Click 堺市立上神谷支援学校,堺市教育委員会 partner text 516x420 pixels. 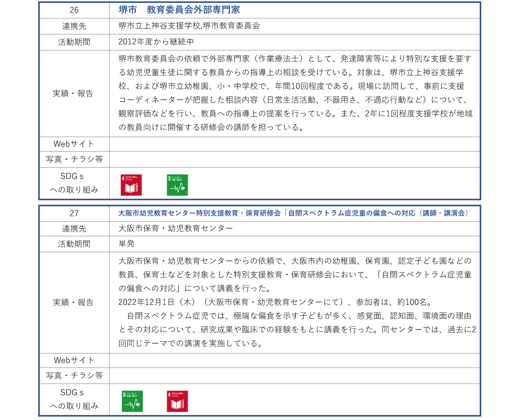click(189, 26)
